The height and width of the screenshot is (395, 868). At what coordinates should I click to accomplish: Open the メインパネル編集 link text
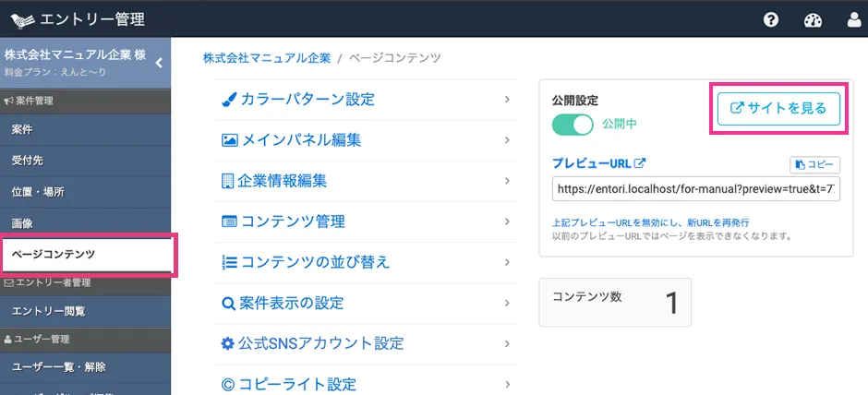(x=301, y=140)
